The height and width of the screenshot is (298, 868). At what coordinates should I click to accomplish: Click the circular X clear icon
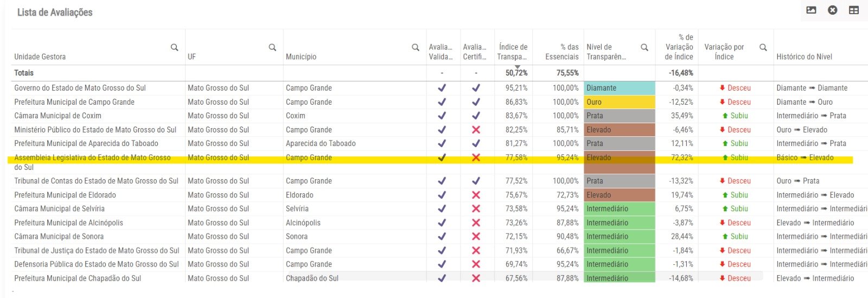833,10
